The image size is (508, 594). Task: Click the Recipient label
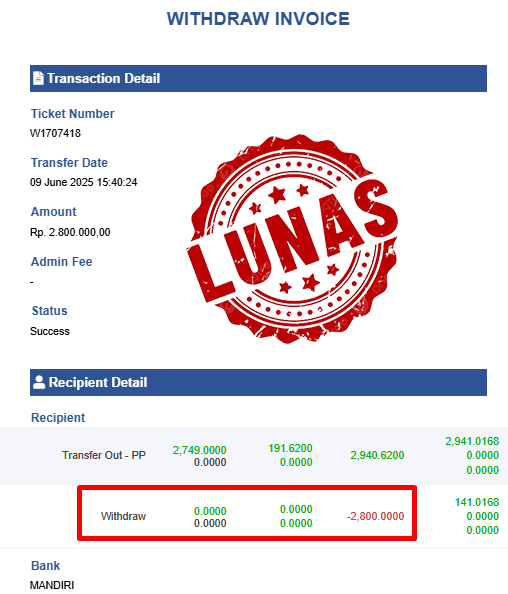pos(58,417)
